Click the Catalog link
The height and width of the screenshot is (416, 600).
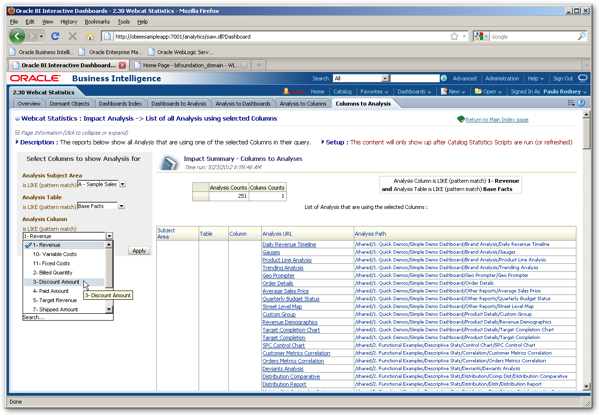(x=342, y=92)
